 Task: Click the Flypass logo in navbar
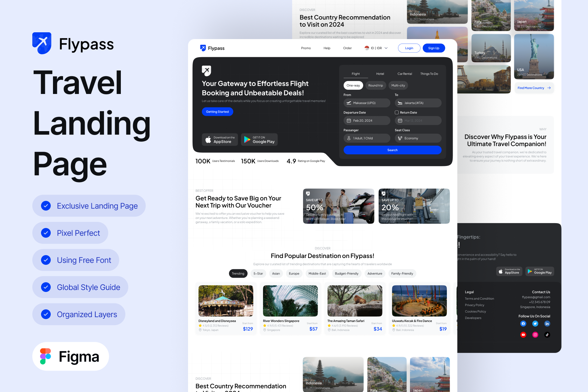pyautogui.click(x=212, y=48)
